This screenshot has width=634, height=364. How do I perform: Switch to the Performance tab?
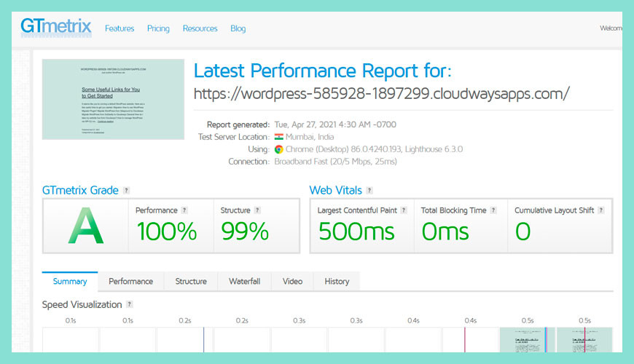click(x=130, y=281)
